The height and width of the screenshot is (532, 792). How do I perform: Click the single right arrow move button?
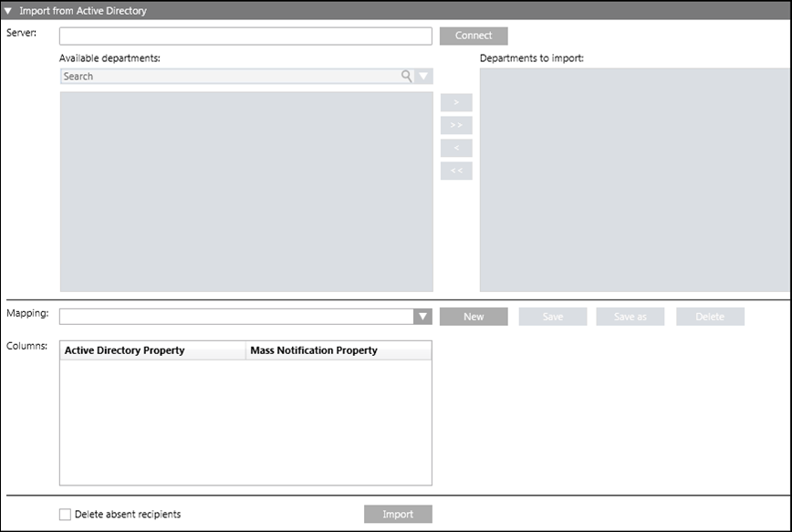click(x=456, y=103)
